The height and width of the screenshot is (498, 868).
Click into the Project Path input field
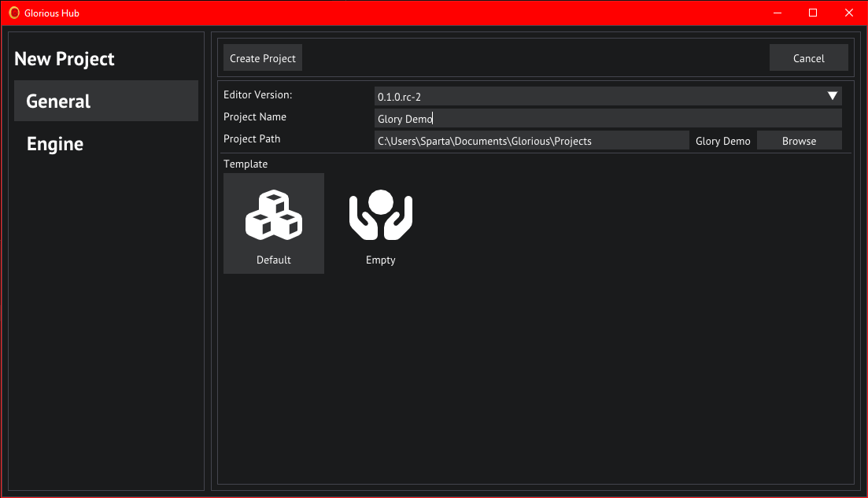click(531, 141)
